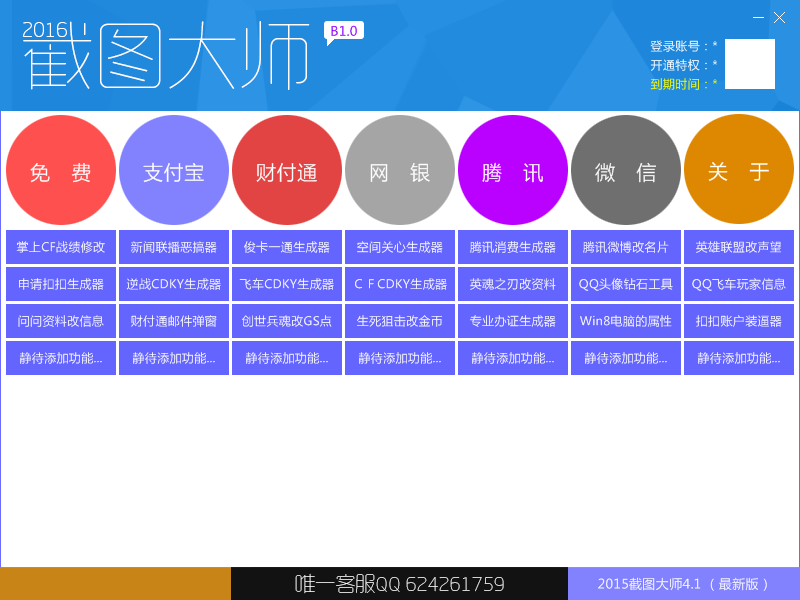Select the purple 腾讯 circle category
The image size is (800, 600).
(513, 170)
